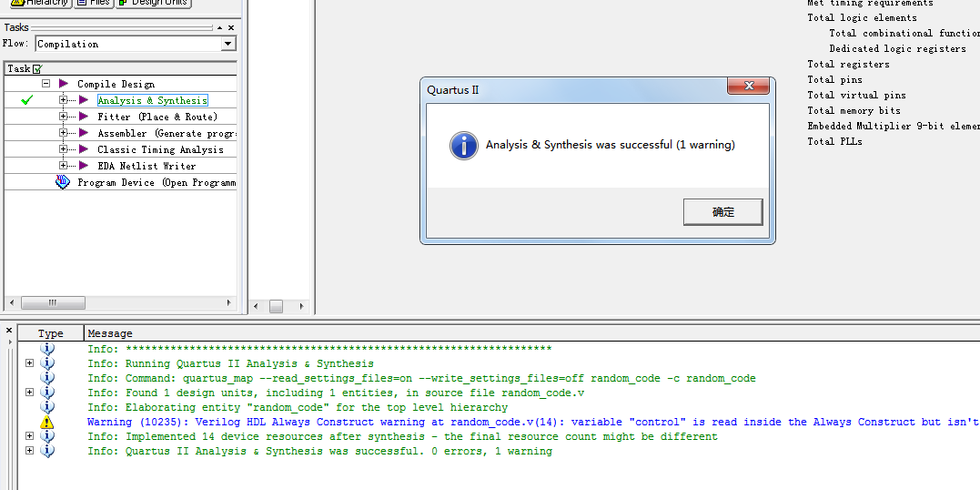The image size is (980, 490).
Task: Close the Quartus II message dialog
Action: click(x=748, y=87)
